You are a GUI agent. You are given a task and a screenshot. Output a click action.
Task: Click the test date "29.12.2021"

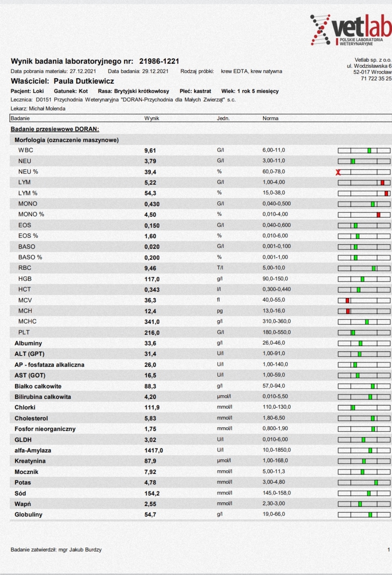pyautogui.click(x=155, y=71)
